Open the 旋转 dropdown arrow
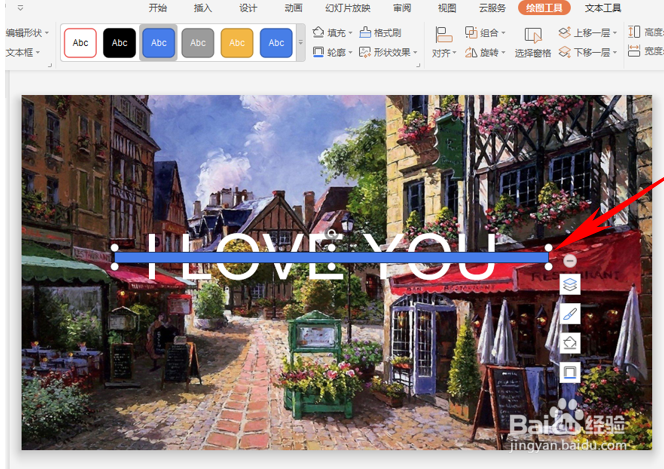Image resolution: width=664 pixels, height=469 pixels. (504, 53)
